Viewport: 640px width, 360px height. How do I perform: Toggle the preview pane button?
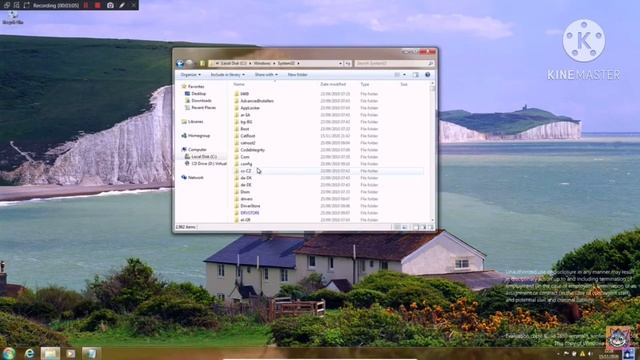click(x=416, y=75)
